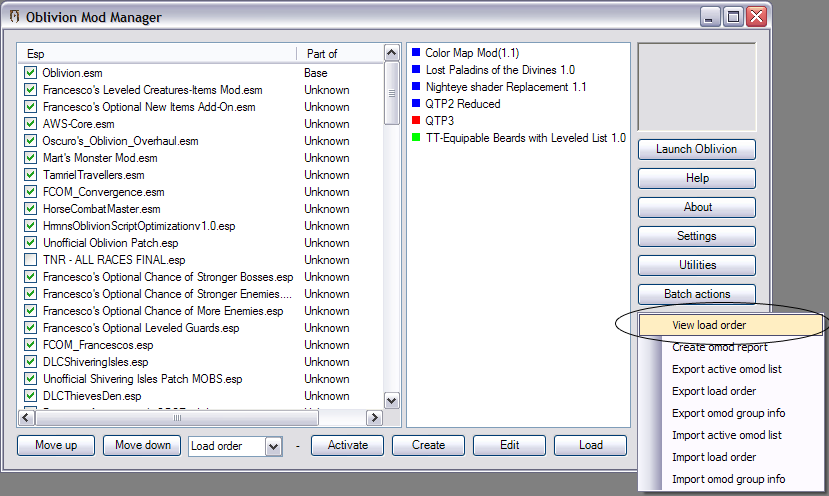Click the Oblivion Mod Manager title bar icon
The width and height of the screenshot is (829, 496).
point(14,16)
